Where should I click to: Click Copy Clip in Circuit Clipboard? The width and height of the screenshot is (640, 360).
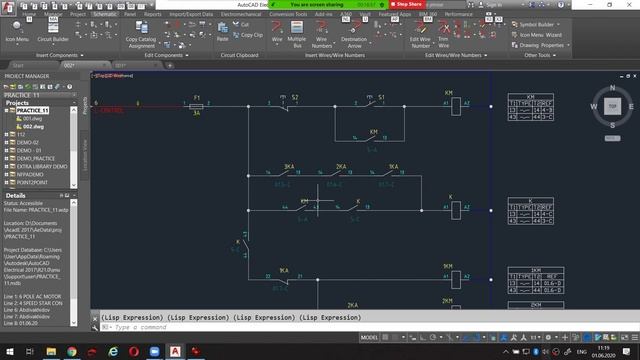click(x=248, y=35)
